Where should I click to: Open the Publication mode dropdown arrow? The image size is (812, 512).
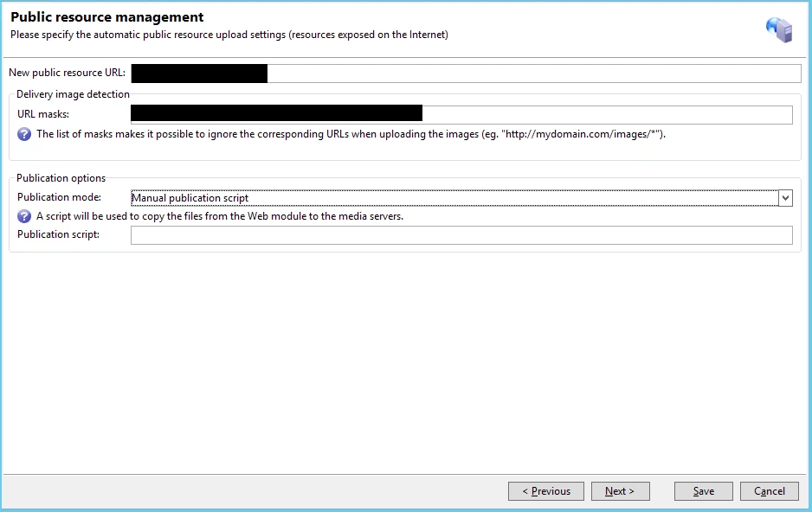[785, 197]
